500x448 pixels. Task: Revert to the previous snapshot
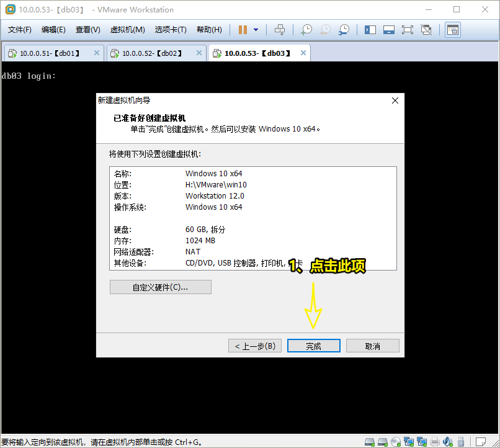point(325,30)
